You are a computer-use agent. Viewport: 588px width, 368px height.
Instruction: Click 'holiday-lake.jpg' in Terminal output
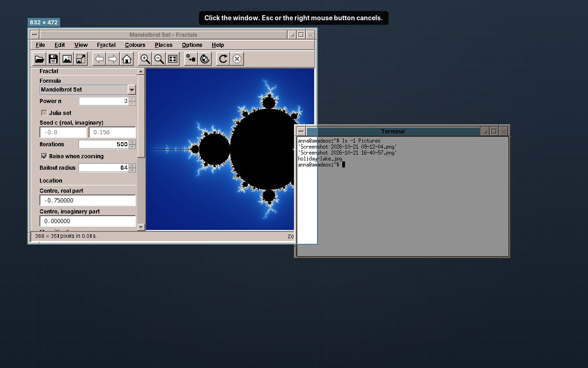320,159
